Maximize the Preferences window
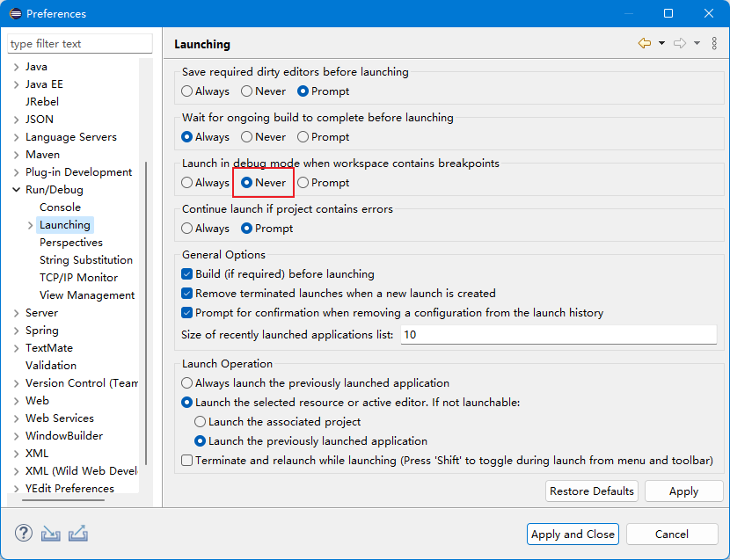730x560 pixels. coord(668,13)
